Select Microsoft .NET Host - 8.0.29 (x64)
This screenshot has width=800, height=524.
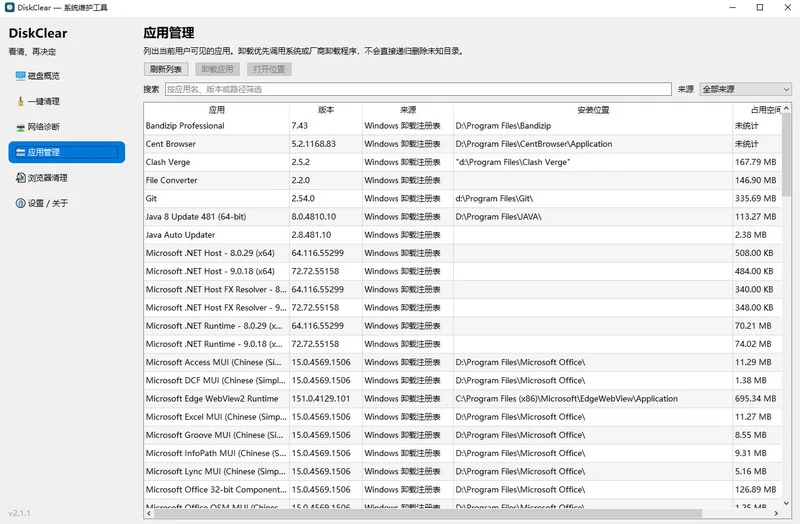pyautogui.click(x=463, y=253)
